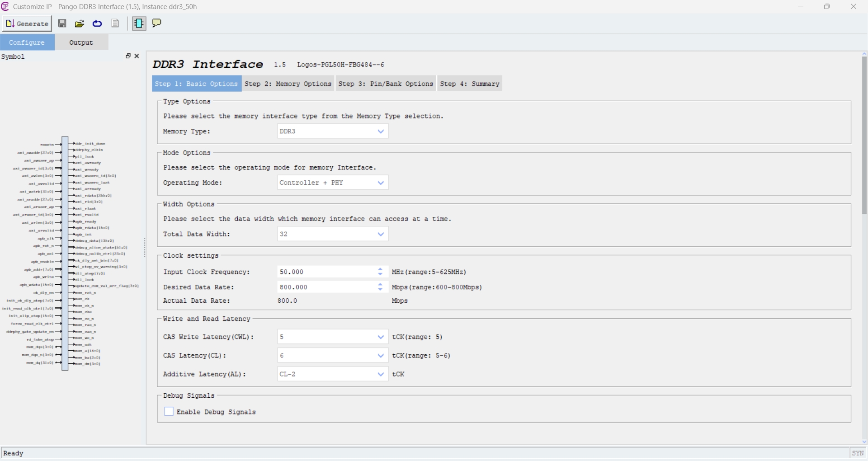This screenshot has width=868, height=461.
Task: Click the blue reset arrow icon
Action: click(x=97, y=24)
